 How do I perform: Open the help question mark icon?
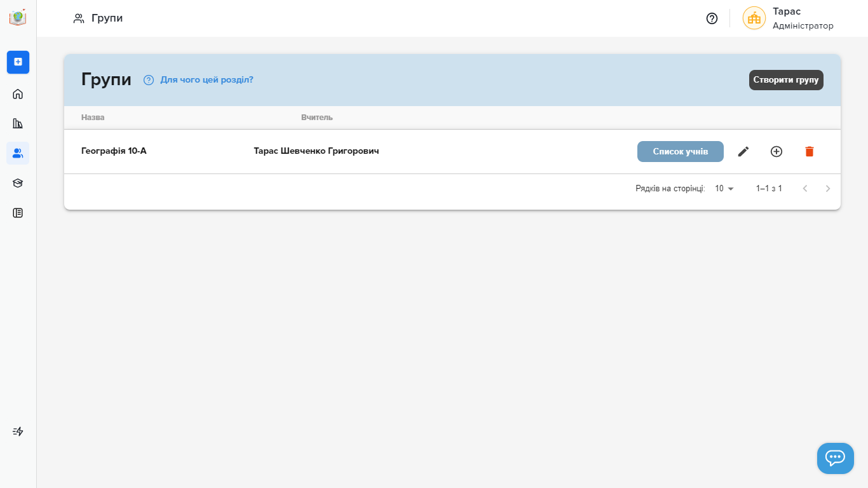click(712, 18)
